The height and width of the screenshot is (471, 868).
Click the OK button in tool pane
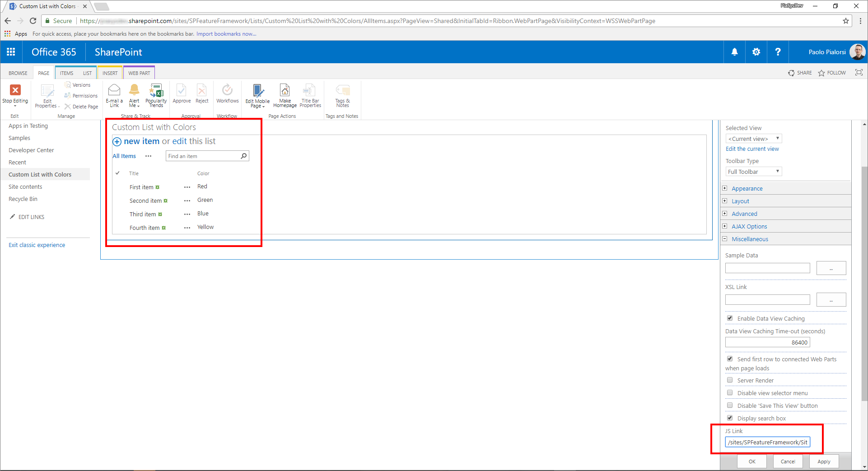click(752, 462)
